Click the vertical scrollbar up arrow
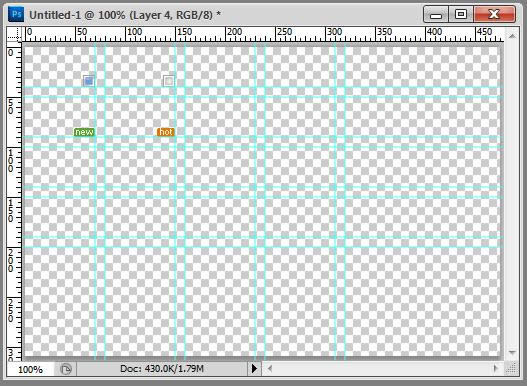The height and width of the screenshot is (386, 527). pos(512,36)
